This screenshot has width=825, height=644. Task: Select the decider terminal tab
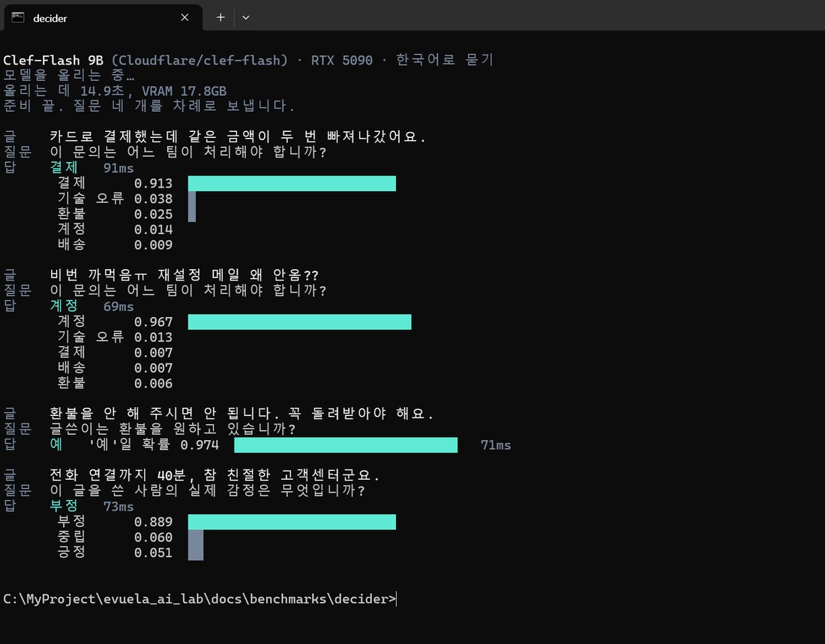tap(103, 17)
